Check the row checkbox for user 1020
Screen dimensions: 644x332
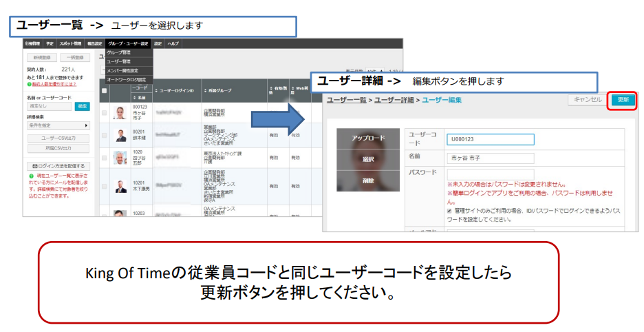[x=105, y=158]
